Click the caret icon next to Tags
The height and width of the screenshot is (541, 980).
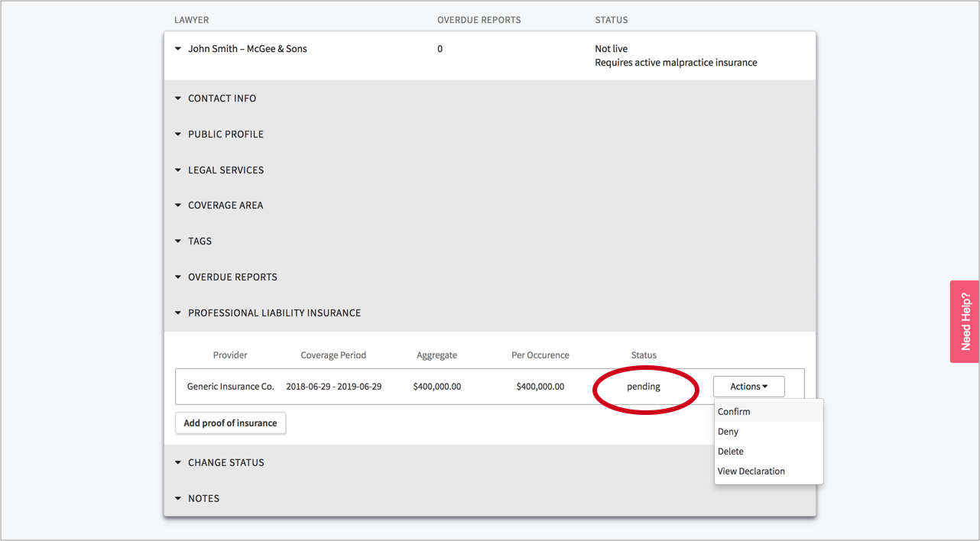(x=178, y=241)
